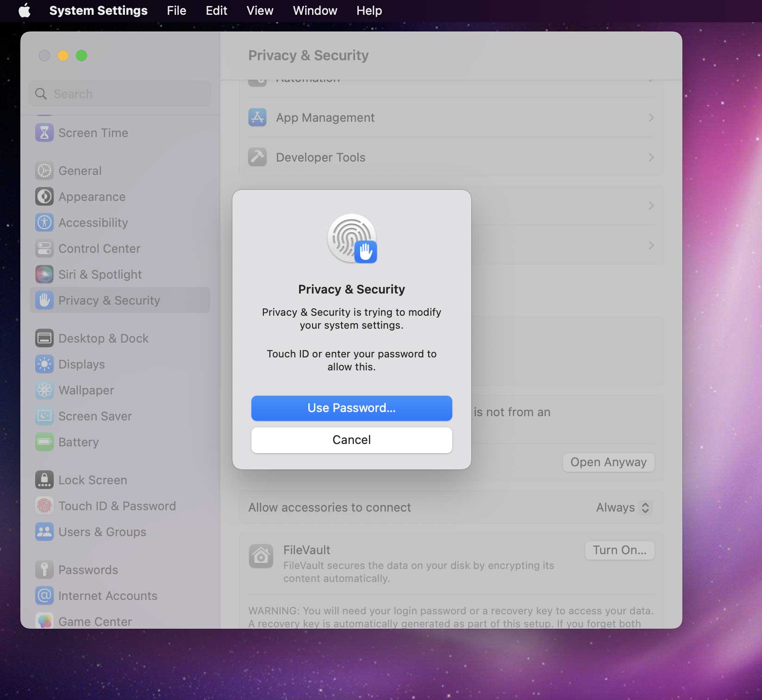The height and width of the screenshot is (700, 762).
Task: Click the Passwords key icon
Action: click(44, 570)
